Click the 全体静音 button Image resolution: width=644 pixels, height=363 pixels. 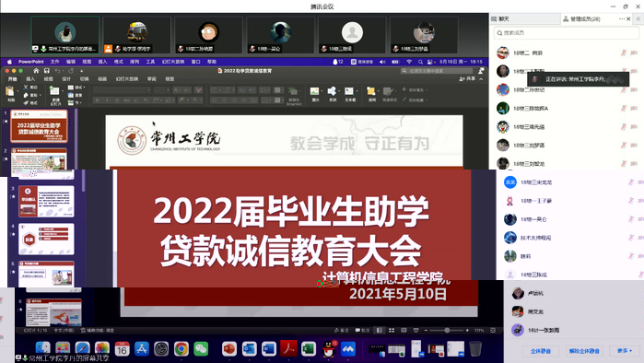541,351
